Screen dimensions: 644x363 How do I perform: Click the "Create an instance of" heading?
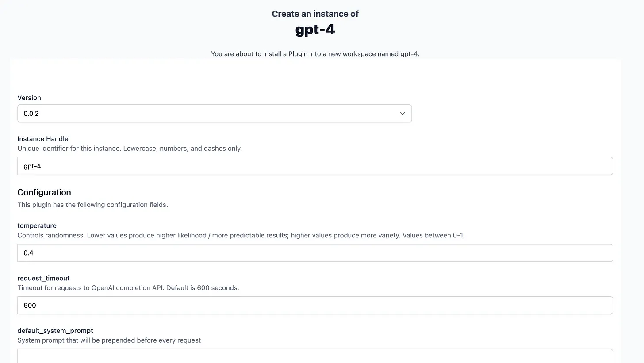(x=315, y=14)
